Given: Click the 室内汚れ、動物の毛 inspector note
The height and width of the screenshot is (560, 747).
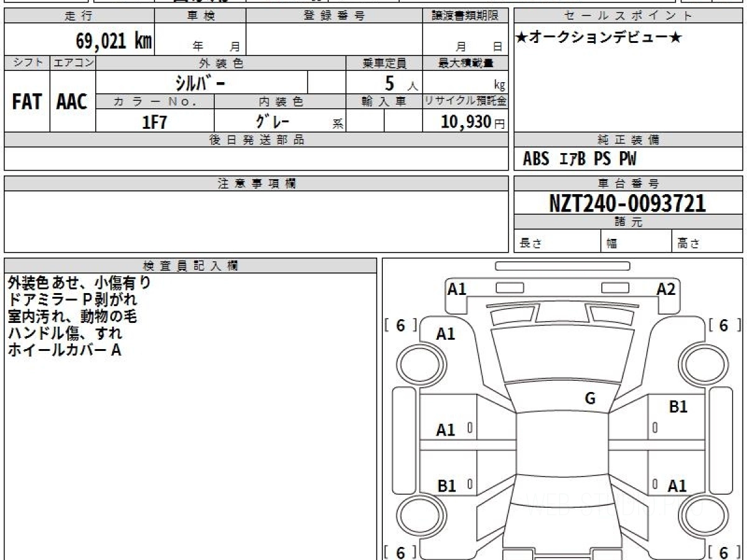Looking at the screenshot, I should point(72,317).
